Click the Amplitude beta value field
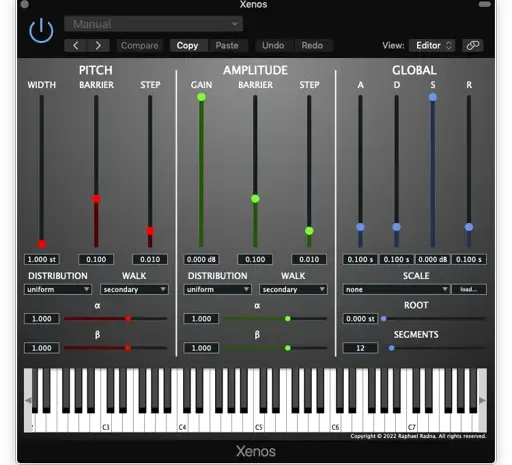This screenshot has height=465, width=512. (201, 348)
